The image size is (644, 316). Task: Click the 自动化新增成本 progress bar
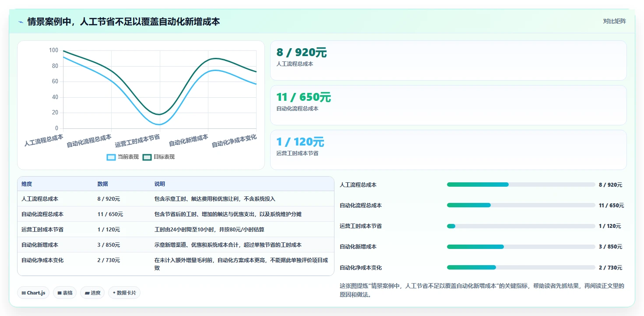tap(521, 247)
